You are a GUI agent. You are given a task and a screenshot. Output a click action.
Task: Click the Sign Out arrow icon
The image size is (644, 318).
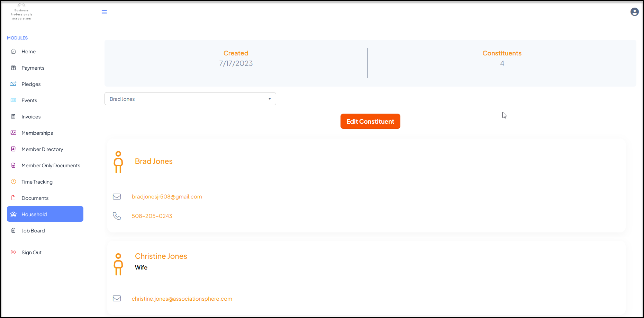tap(13, 252)
